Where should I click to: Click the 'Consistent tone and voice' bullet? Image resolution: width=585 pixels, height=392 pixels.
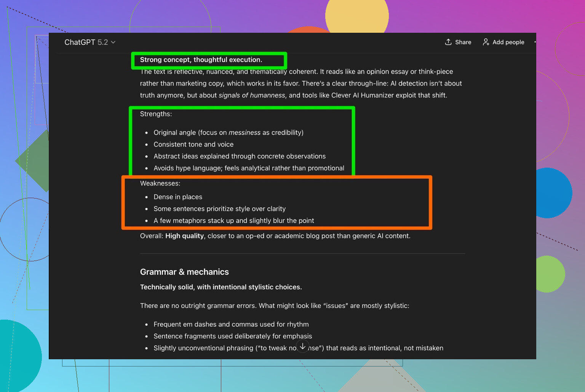click(x=193, y=144)
